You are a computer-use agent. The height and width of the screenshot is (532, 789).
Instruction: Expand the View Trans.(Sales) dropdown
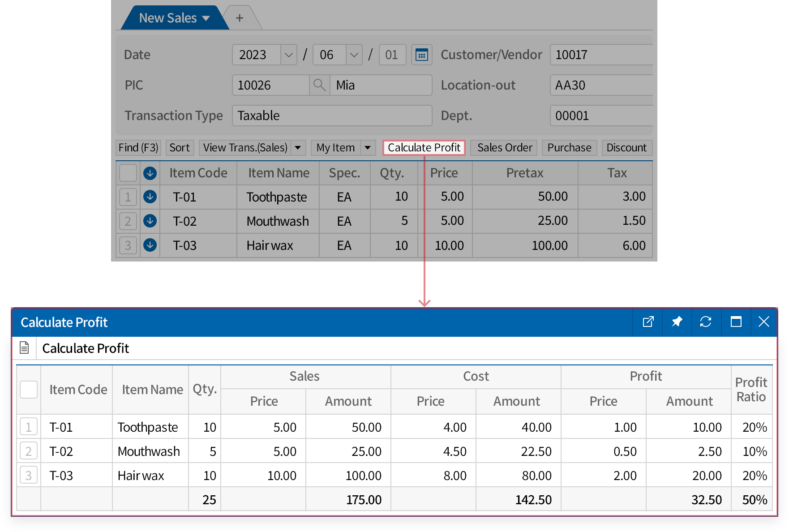coord(298,147)
